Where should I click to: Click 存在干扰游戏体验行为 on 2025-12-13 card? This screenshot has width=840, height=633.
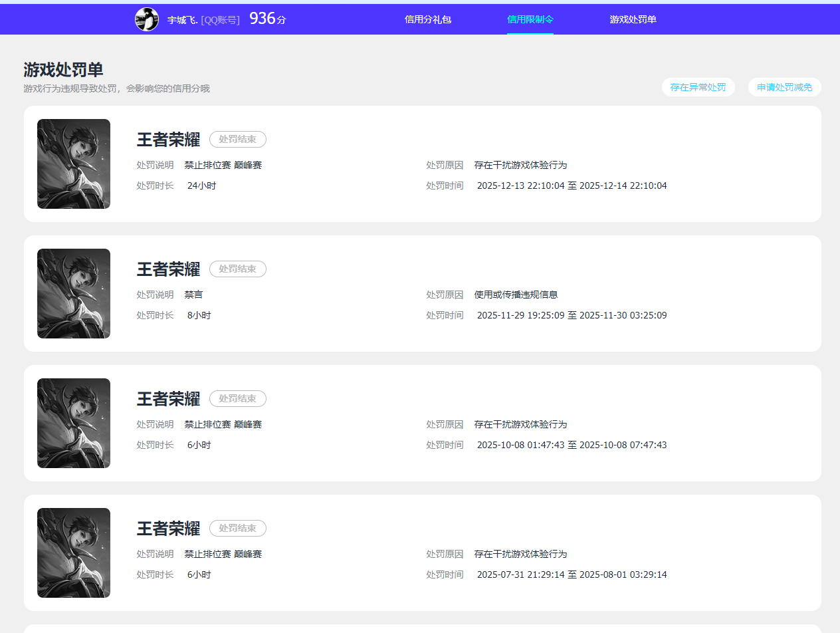tap(520, 165)
